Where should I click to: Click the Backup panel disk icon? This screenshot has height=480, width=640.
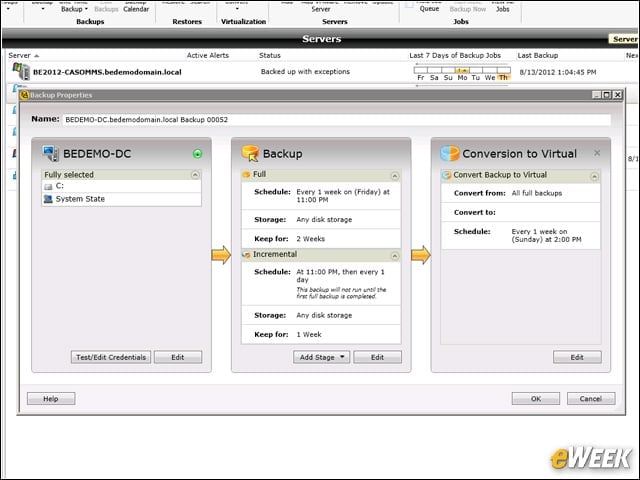(250, 153)
